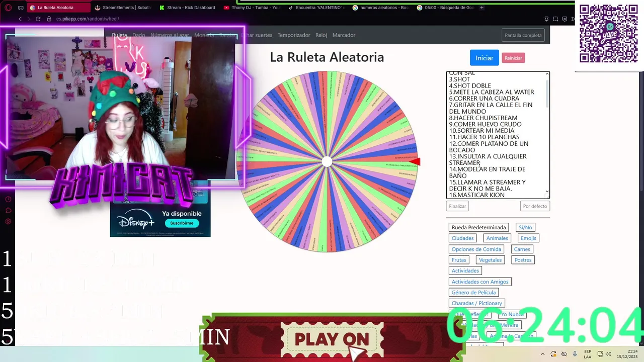The height and width of the screenshot is (362, 644).
Task: Click the Por defecto button
Action: pos(535,206)
